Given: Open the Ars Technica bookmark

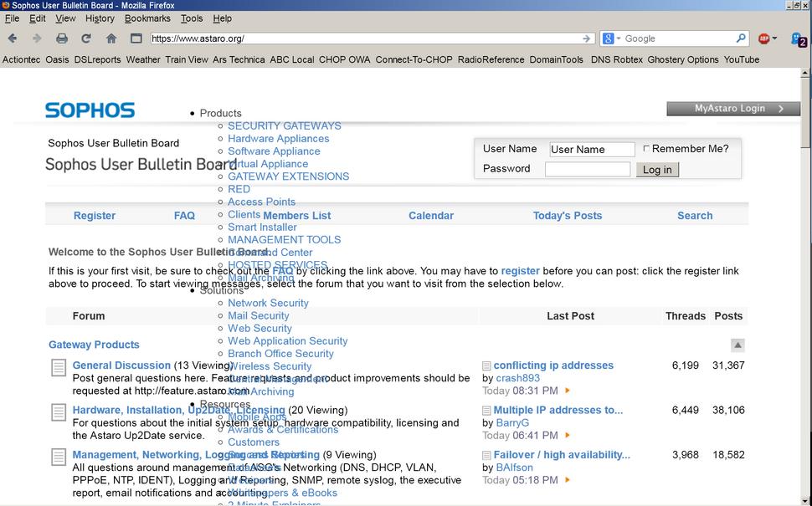Looking at the screenshot, I should coord(239,59).
